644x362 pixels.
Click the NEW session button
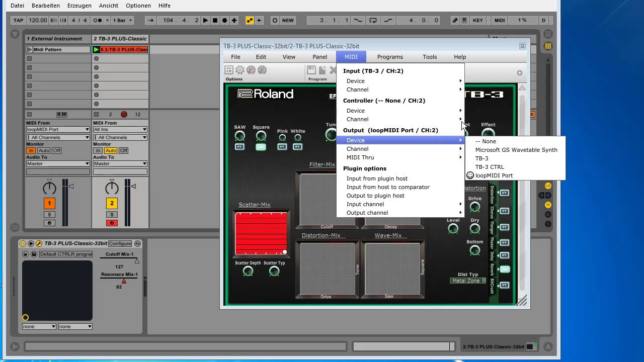288,20
